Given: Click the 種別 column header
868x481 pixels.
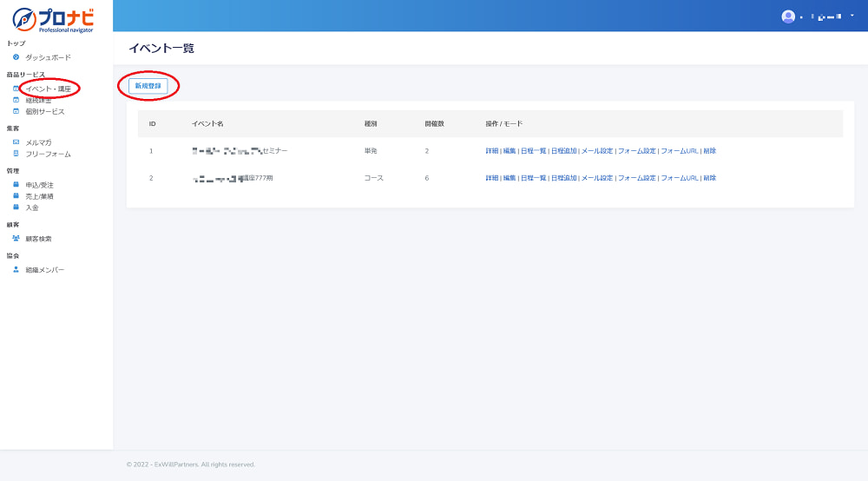Looking at the screenshot, I should (x=371, y=123).
